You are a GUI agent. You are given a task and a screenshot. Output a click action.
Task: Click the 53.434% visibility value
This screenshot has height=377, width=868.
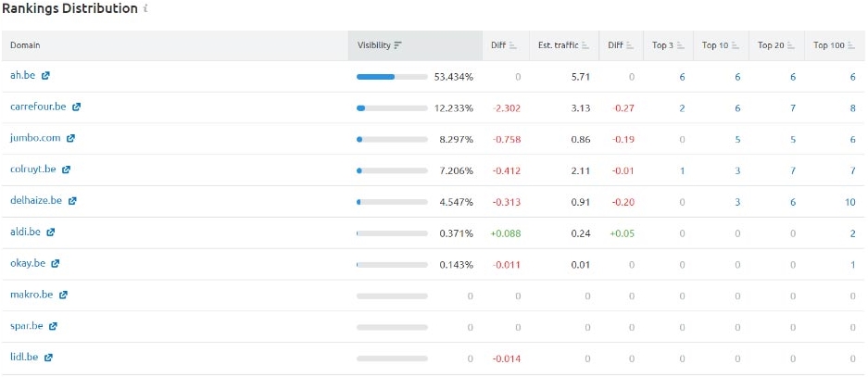(x=453, y=77)
